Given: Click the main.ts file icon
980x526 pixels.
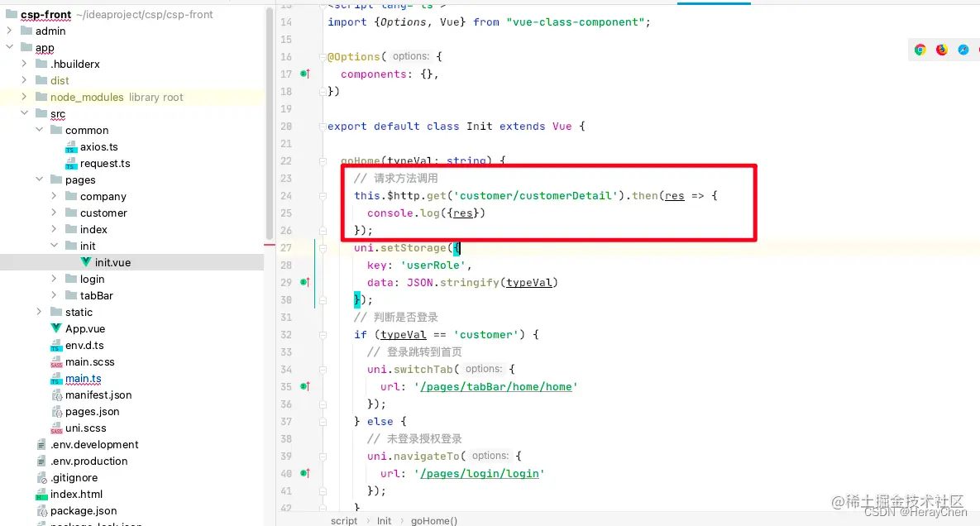Looking at the screenshot, I should pyautogui.click(x=56, y=379).
